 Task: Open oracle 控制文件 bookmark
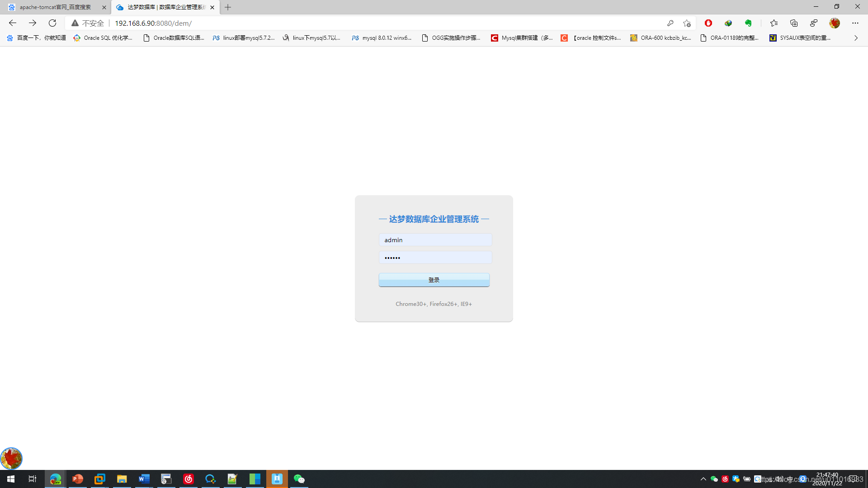coord(591,38)
